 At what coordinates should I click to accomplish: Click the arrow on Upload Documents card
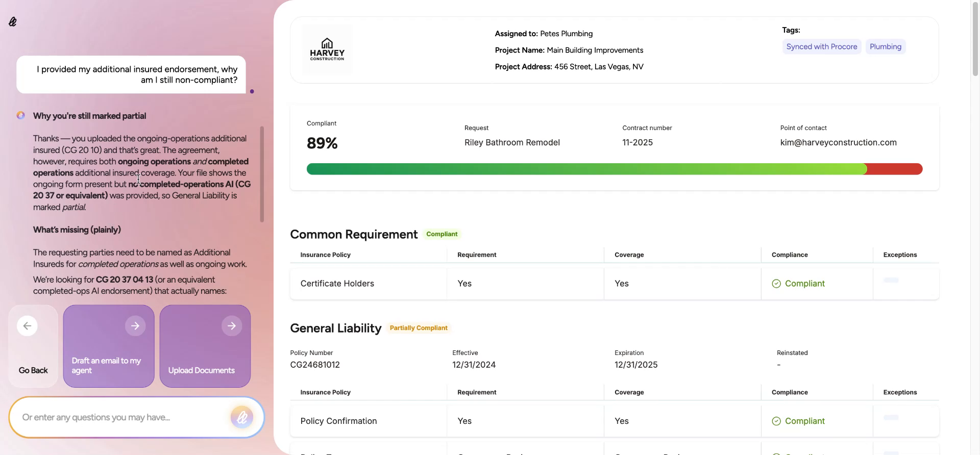[232, 326]
